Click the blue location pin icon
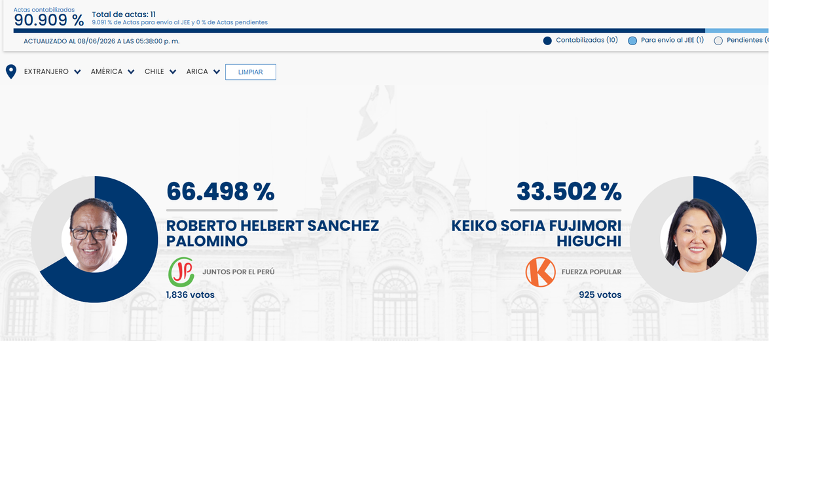Screen dimensions: 838x504 (11, 72)
